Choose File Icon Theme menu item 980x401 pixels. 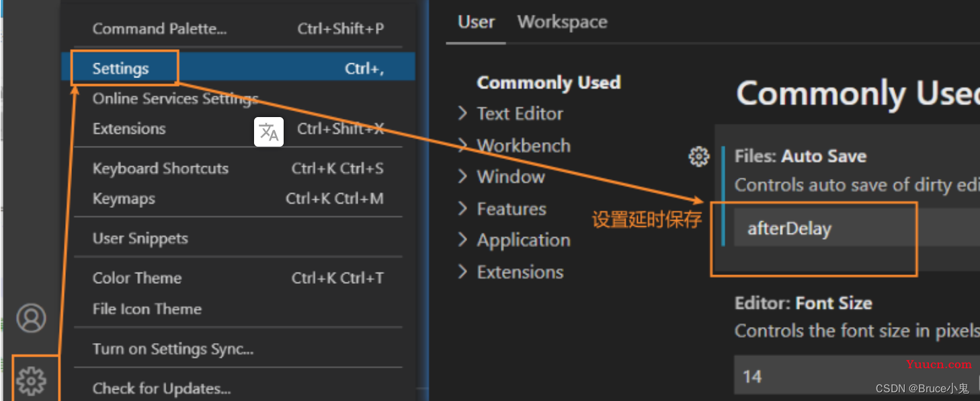[238, 309]
